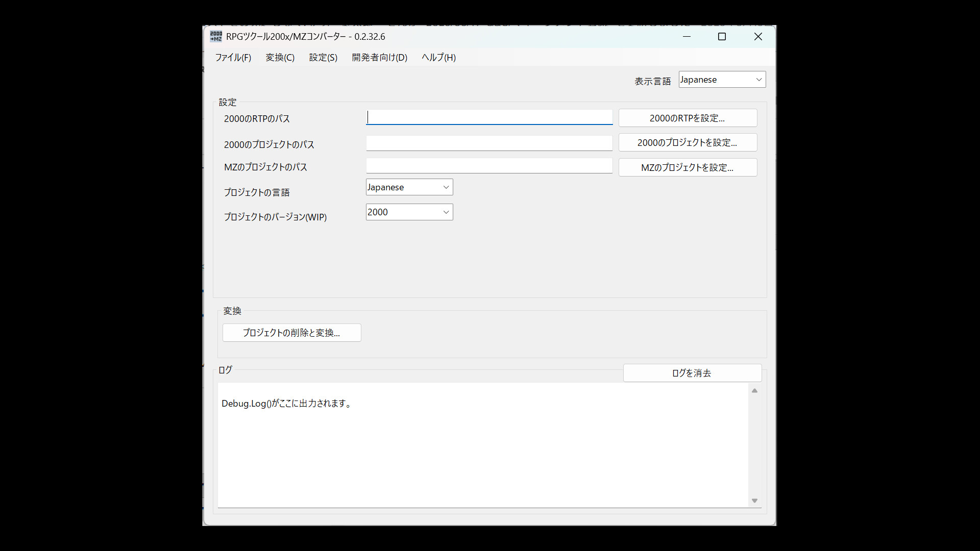Screen dimensions: 980x551
Task: Click the 2000のプロジェクトを設定... button
Action: 688,142
